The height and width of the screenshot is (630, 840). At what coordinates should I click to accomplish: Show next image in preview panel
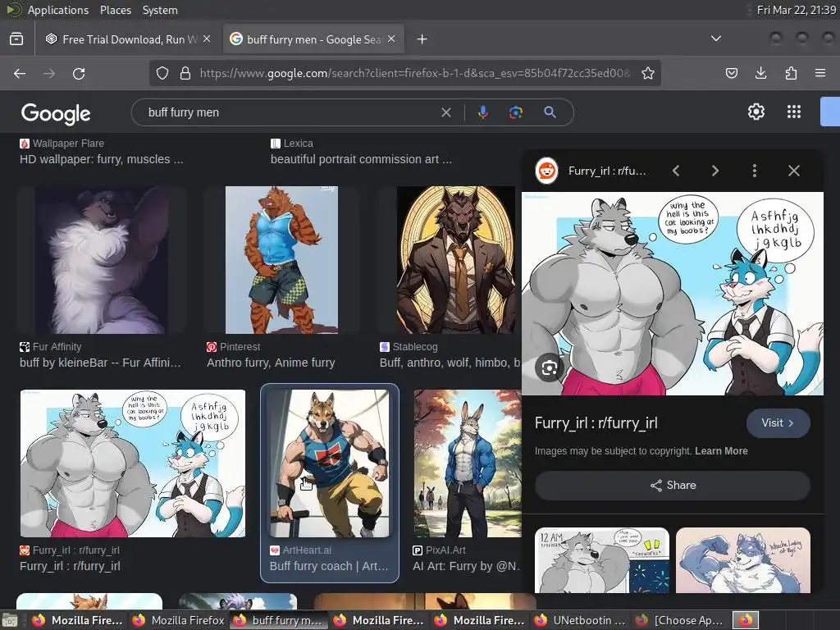(x=715, y=171)
